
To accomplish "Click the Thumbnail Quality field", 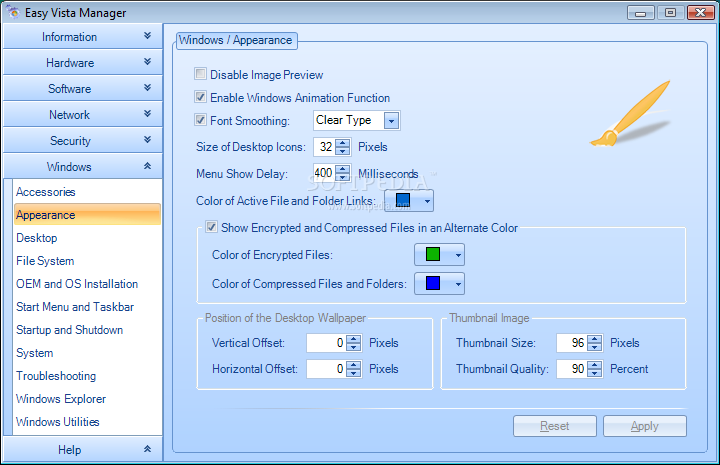I will pos(572,369).
